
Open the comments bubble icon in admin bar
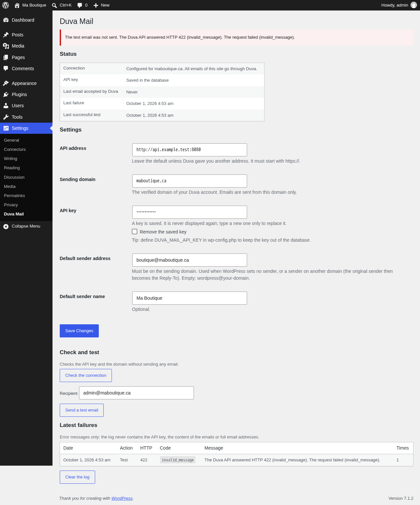click(x=80, y=5)
